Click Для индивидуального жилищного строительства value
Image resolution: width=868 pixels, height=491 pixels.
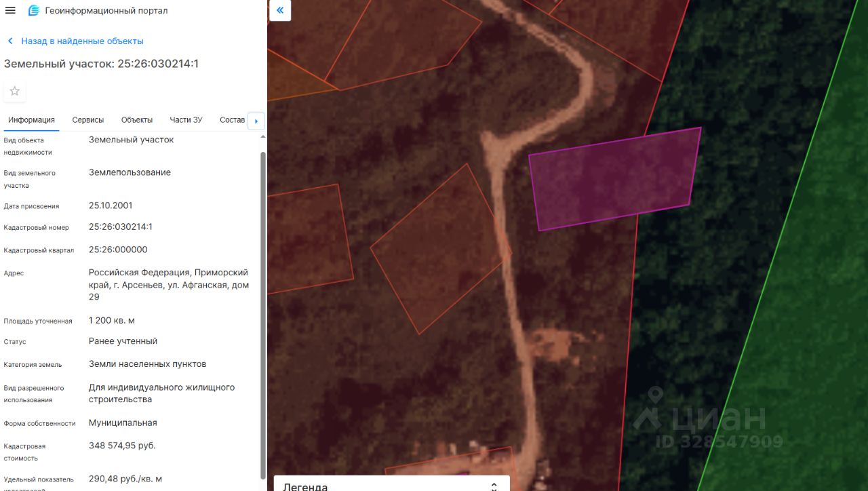[x=162, y=393]
